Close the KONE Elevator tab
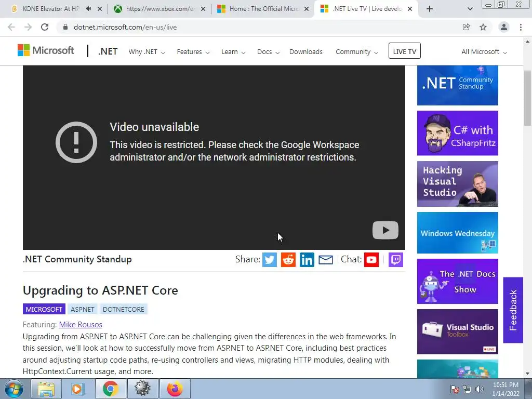The height and width of the screenshot is (399, 532). coord(100,9)
